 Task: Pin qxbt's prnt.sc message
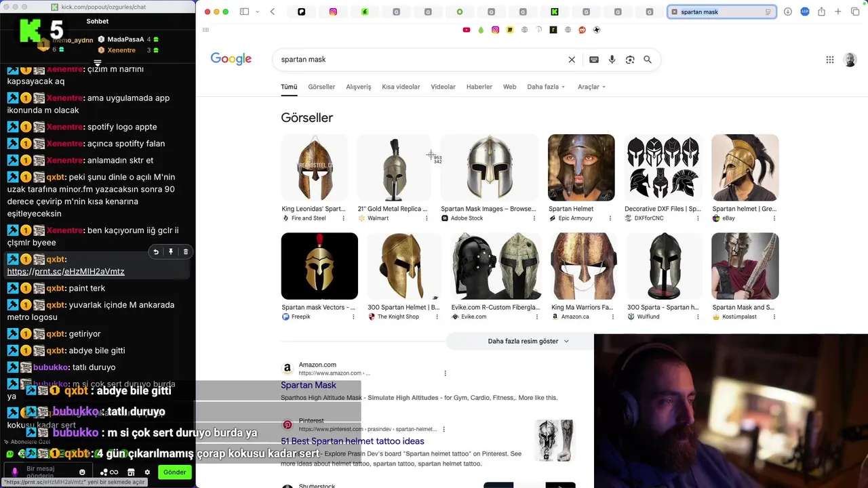click(171, 252)
